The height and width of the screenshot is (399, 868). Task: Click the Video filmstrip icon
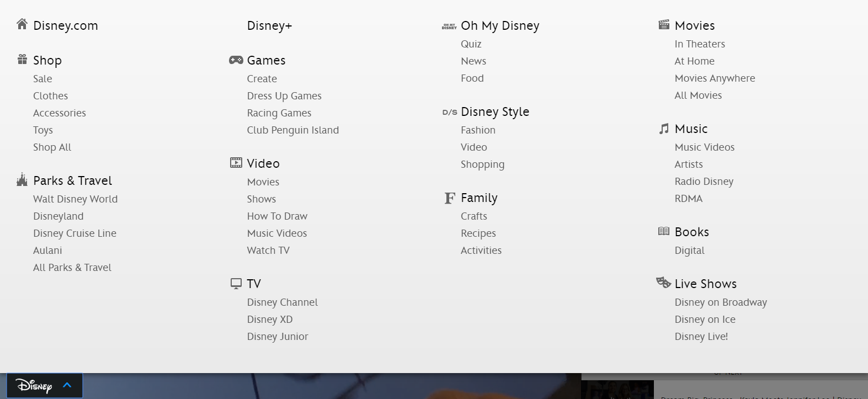pos(236,163)
